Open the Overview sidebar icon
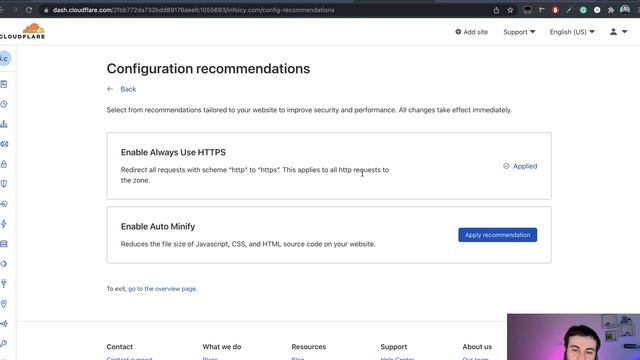 click(4, 84)
